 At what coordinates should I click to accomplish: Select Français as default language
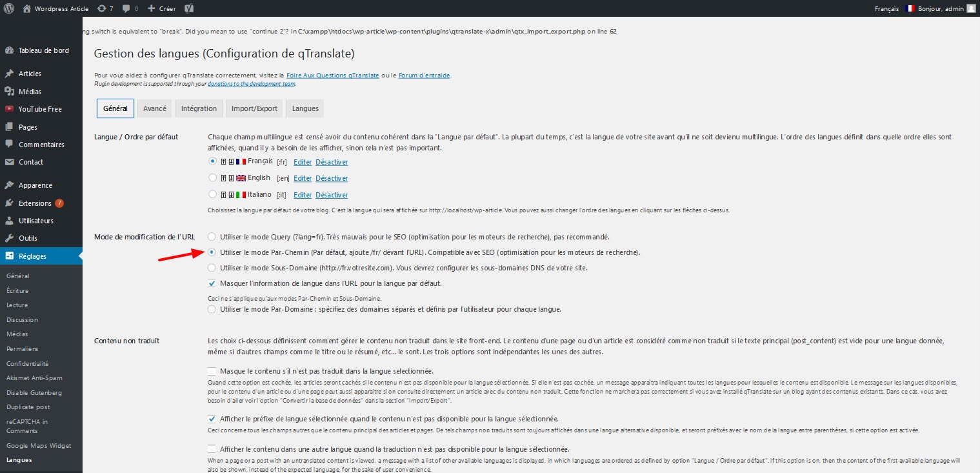pyautogui.click(x=213, y=161)
